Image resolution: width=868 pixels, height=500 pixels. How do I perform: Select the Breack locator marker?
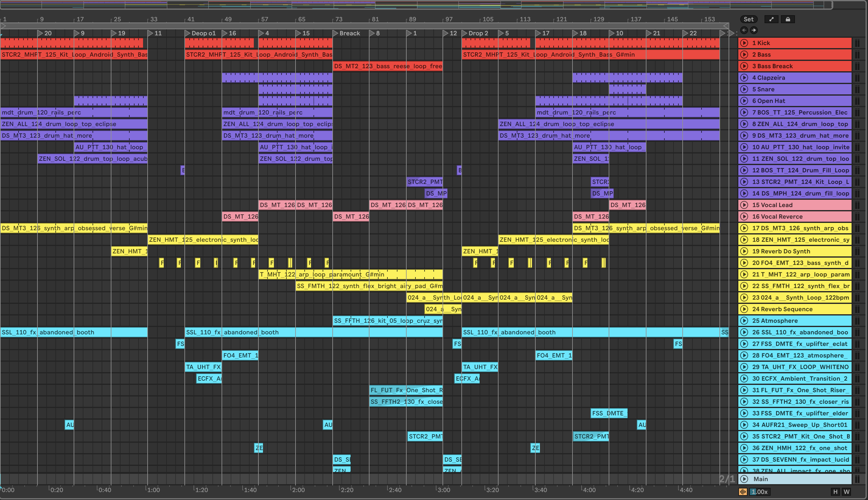(349, 33)
